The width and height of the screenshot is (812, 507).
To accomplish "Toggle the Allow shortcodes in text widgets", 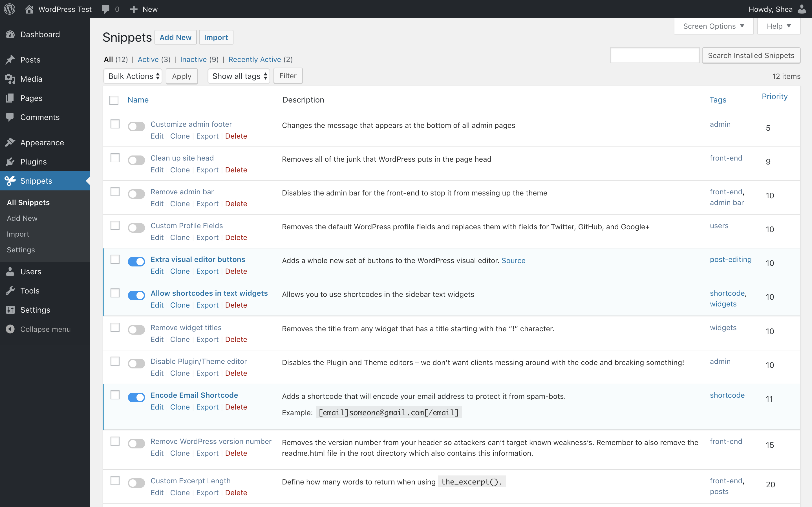I will 136,295.
